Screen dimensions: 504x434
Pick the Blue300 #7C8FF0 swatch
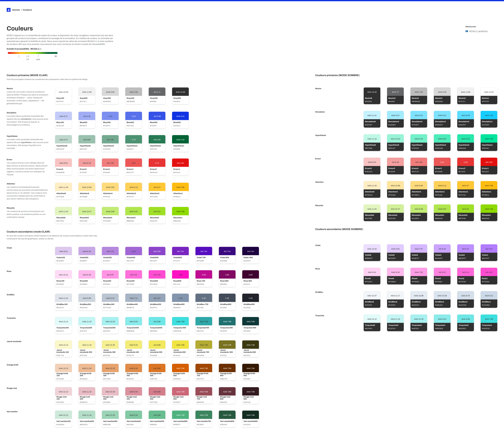click(x=110, y=120)
